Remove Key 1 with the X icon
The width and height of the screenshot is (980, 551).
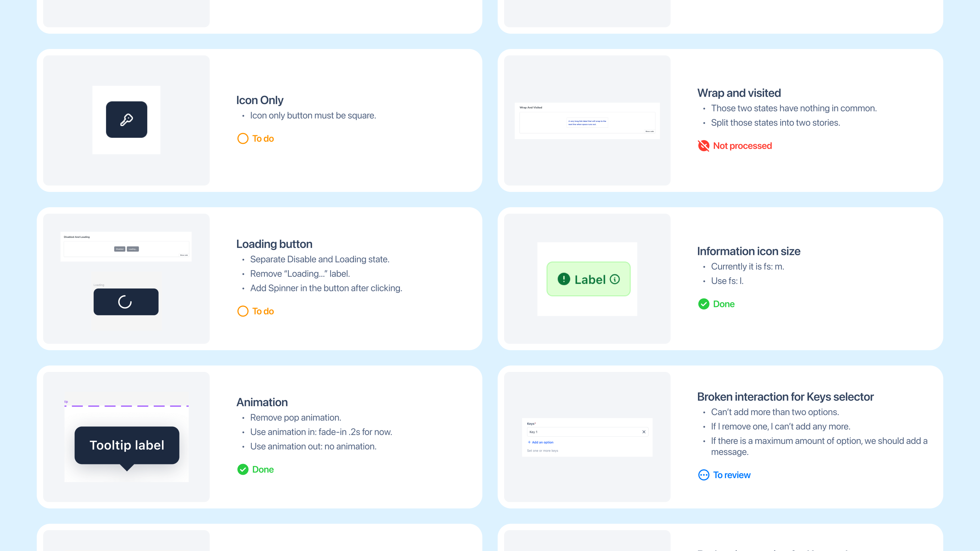point(644,432)
